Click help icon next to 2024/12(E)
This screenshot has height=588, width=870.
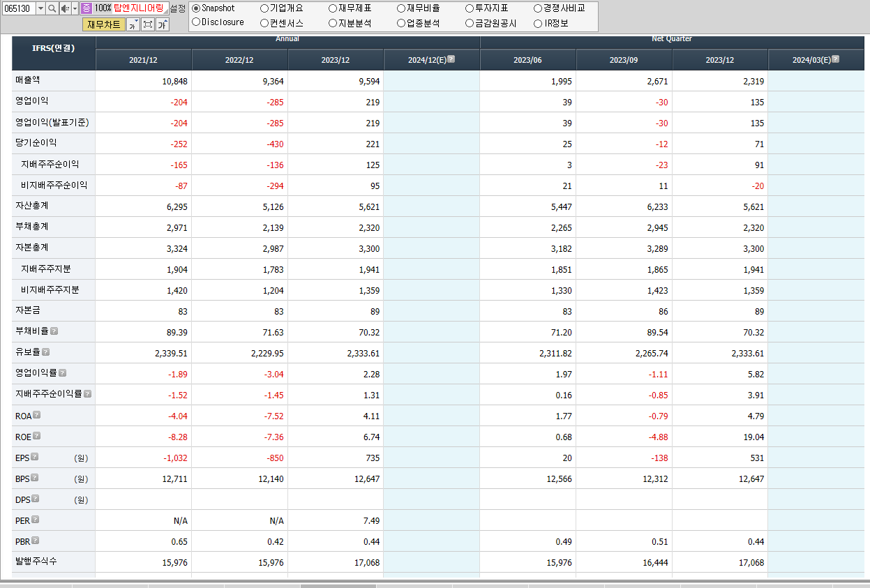point(451,59)
